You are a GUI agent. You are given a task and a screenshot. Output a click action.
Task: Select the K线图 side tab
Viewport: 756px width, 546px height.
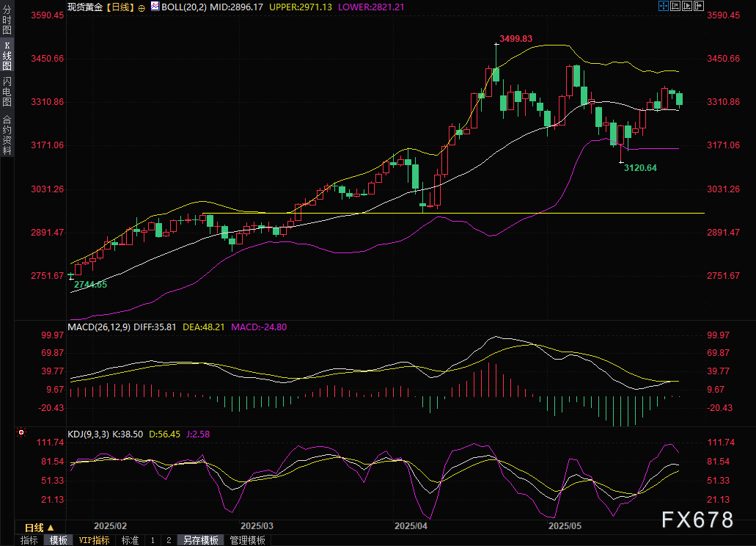7,55
